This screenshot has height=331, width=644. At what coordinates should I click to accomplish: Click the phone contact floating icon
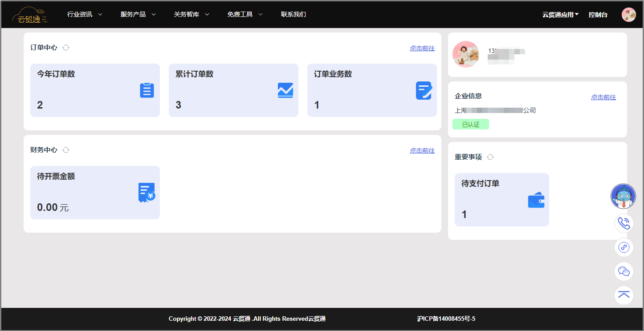coord(624,223)
